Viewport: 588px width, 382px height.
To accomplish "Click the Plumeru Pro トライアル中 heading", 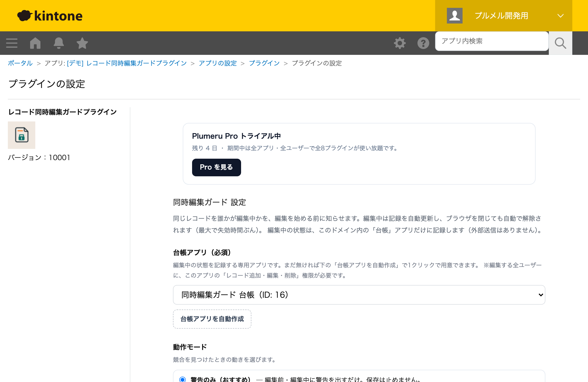I will [x=236, y=136].
